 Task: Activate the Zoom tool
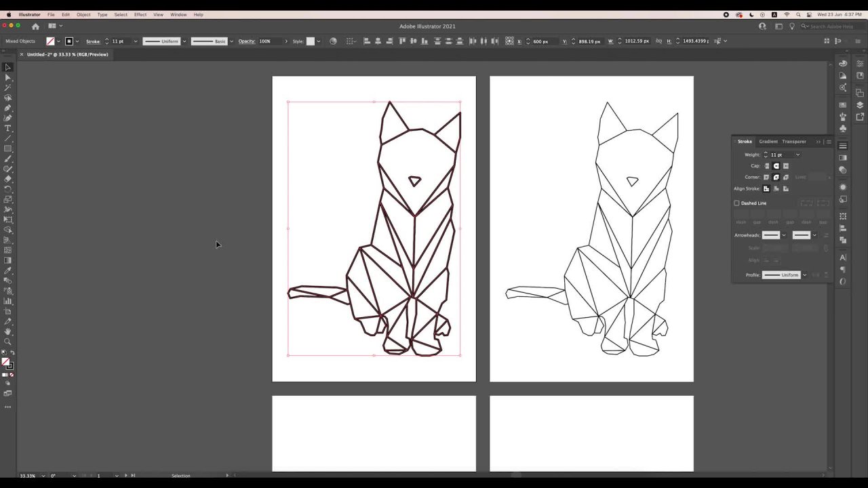(7, 342)
